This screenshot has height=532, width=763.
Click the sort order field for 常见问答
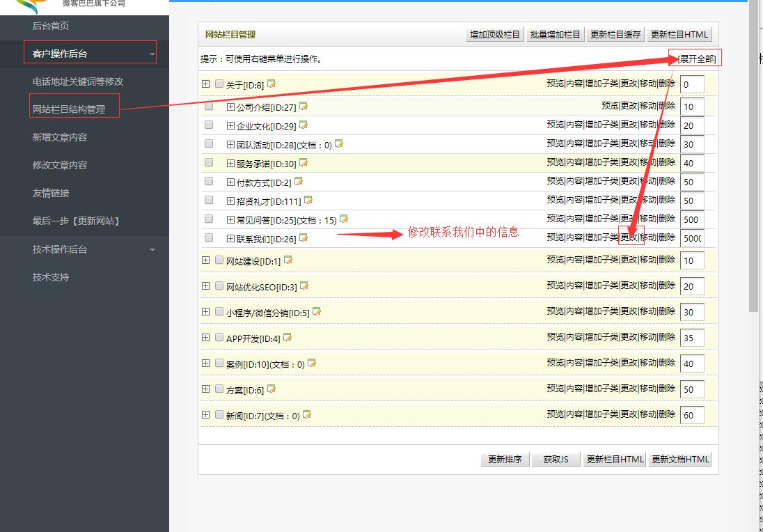(x=692, y=219)
